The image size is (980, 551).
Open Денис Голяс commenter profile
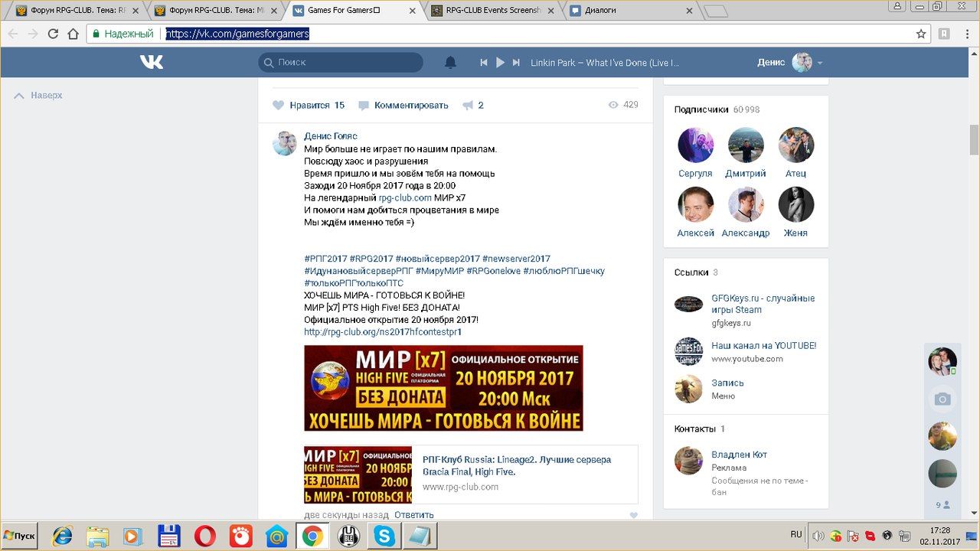tap(331, 136)
